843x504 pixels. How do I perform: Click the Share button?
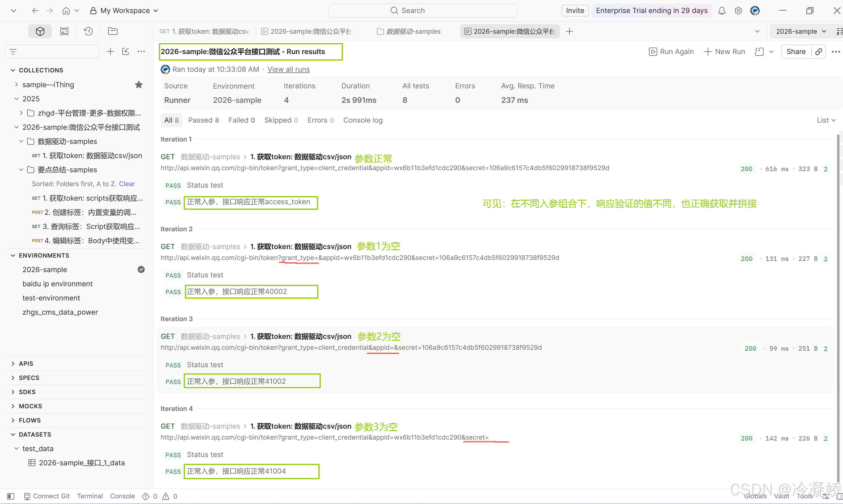[796, 52]
